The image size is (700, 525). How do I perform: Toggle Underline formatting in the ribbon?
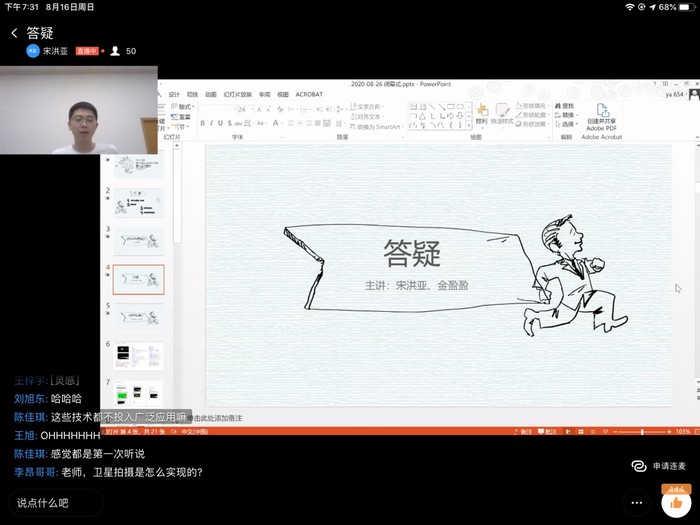pos(220,123)
